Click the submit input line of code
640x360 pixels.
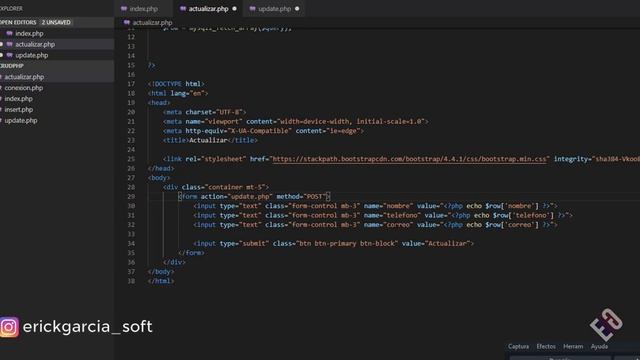333,244
